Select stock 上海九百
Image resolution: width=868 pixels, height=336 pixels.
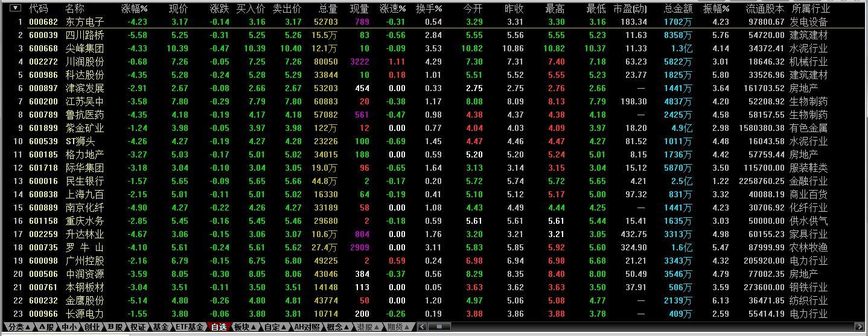click(x=85, y=194)
